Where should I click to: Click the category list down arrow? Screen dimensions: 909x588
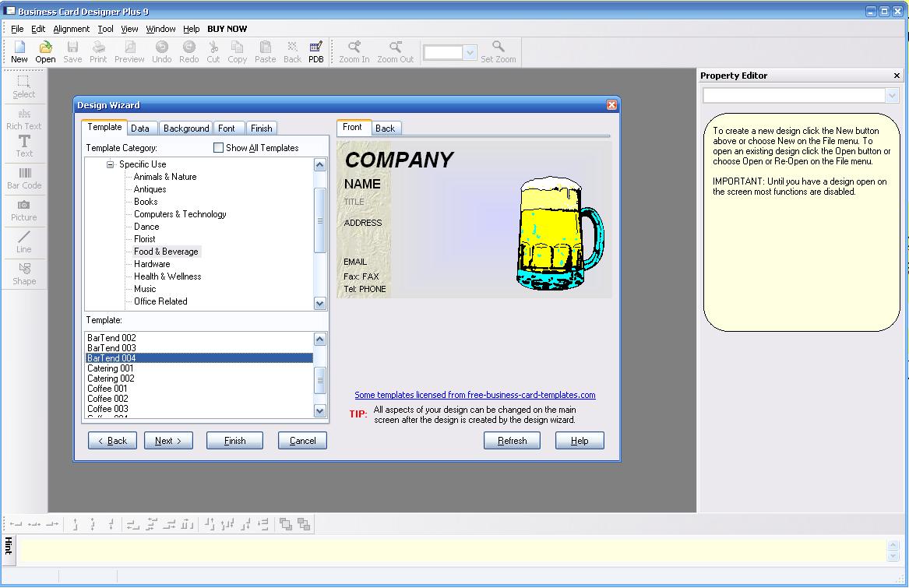[320, 303]
